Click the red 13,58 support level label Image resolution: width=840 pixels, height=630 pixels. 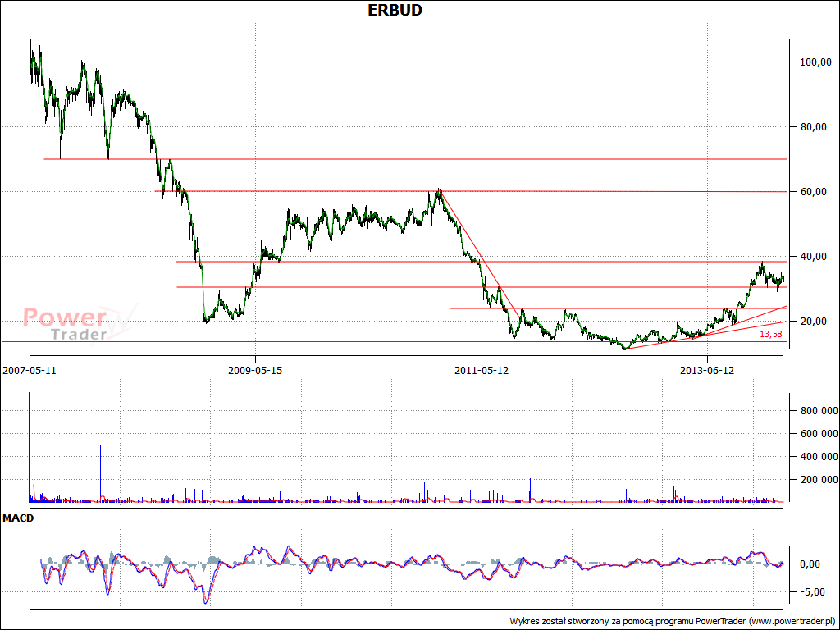point(770,334)
